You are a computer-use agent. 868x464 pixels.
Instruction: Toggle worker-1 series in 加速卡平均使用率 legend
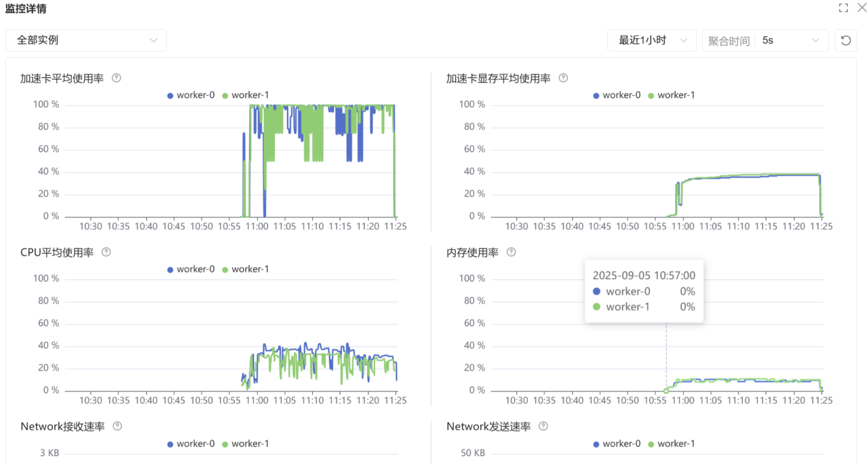246,95
